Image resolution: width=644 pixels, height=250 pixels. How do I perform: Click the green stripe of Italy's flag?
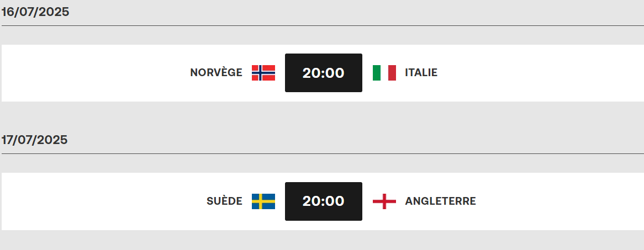pyautogui.click(x=377, y=73)
